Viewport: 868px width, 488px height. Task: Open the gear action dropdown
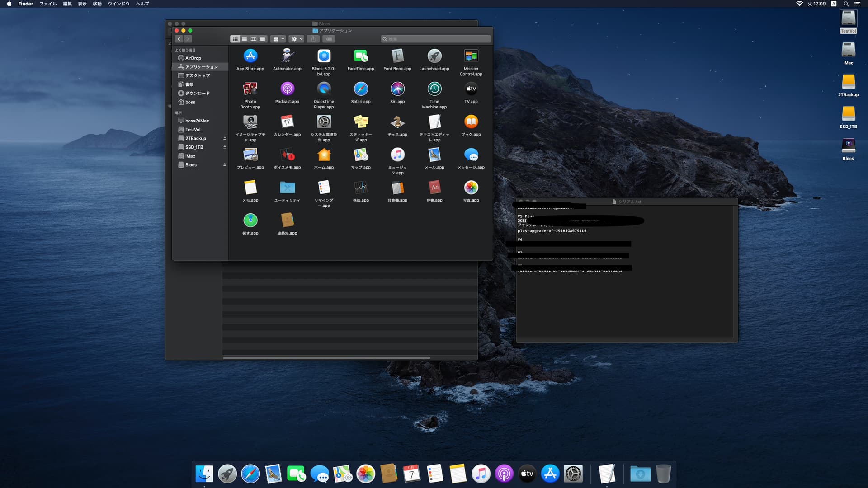click(x=297, y=39)
